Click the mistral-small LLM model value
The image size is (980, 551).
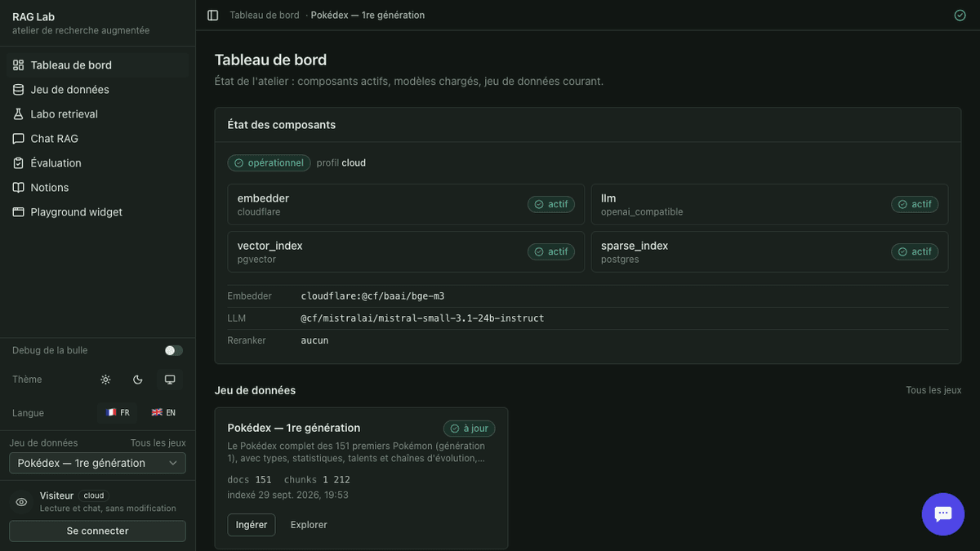pyautogui.click(x=422, y=318)
